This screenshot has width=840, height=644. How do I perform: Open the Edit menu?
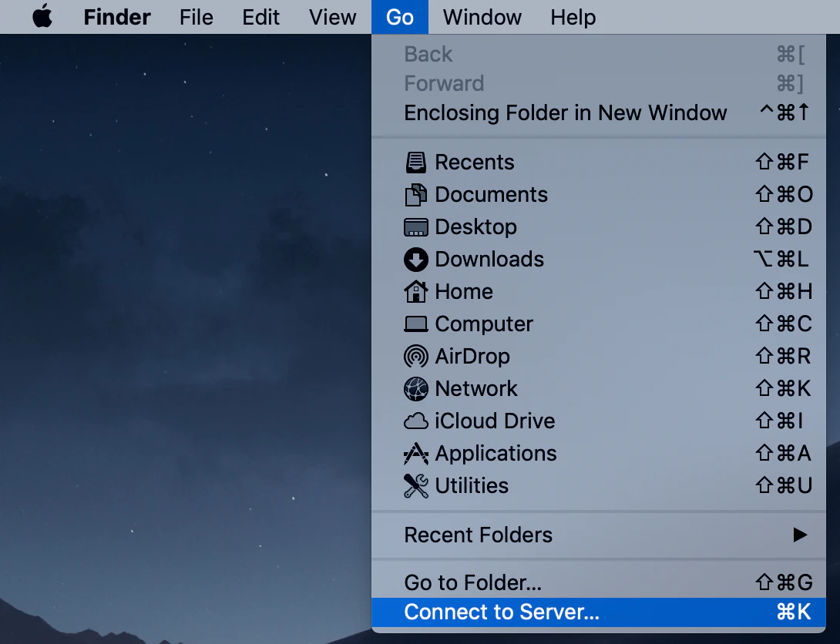[x=261, y=17]
